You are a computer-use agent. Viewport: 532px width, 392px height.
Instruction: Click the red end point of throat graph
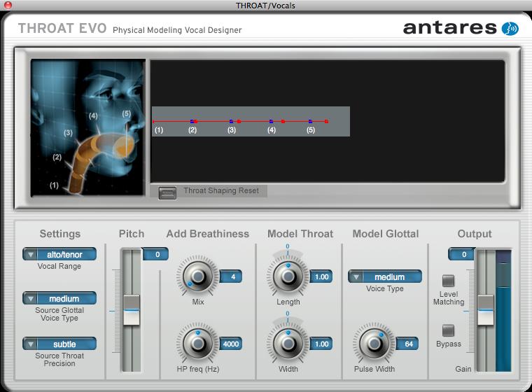tap(326, 121)
